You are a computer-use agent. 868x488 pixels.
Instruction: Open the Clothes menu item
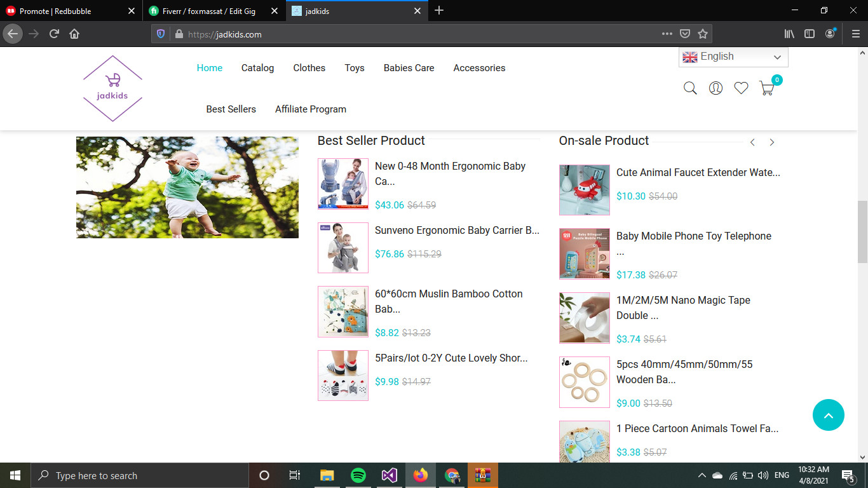(309, 68)
